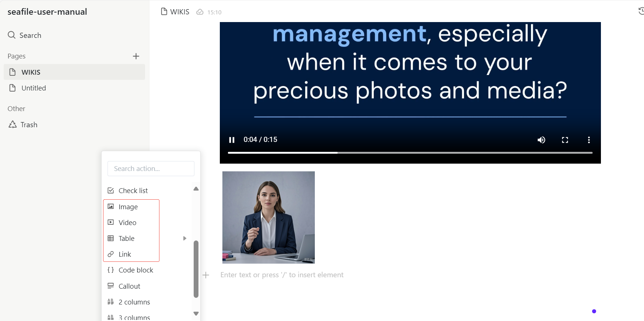This screenshot has width=644, height=321.
Task: Pause the playing video
Action: [x=232, y=140]
